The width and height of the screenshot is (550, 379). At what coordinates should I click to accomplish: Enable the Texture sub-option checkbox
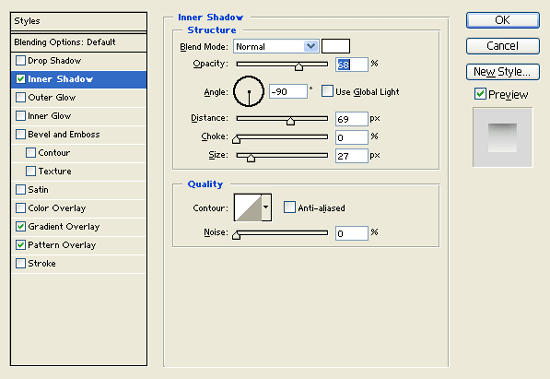[x=31, y=171]
